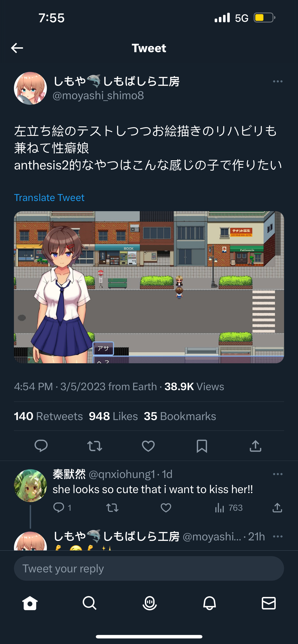Like 秦默然's reply
Image resolution: width=298 pixels, height=644 pixels.
coord(166,508)
